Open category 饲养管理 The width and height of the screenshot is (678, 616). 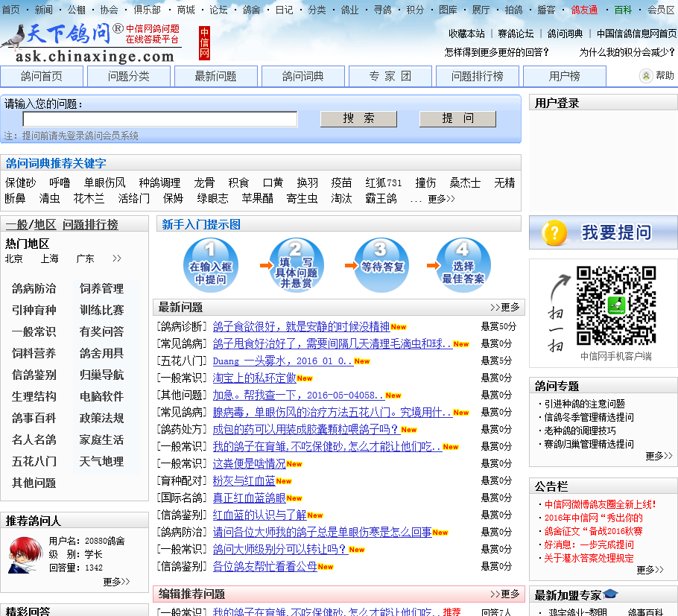coord(101,288)
